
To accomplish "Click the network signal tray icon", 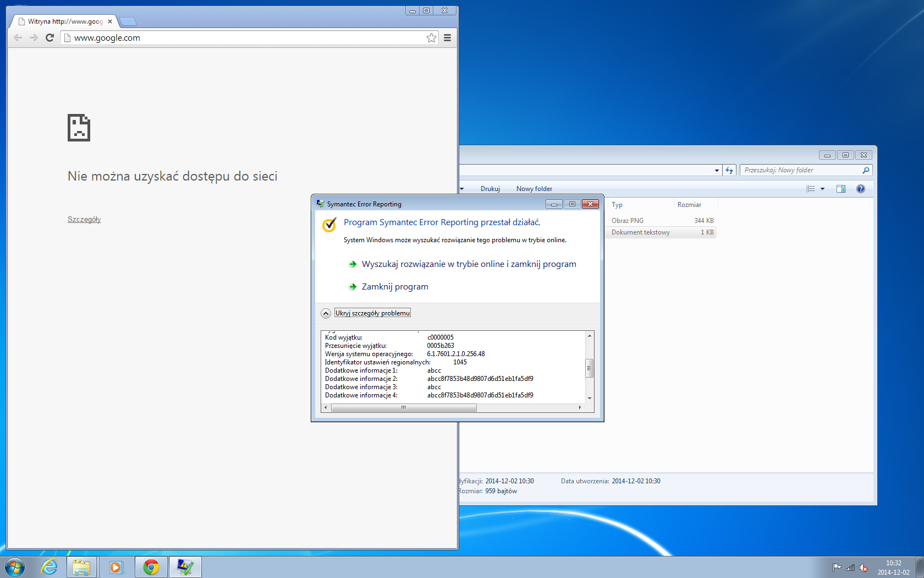I will click(850, 568).
